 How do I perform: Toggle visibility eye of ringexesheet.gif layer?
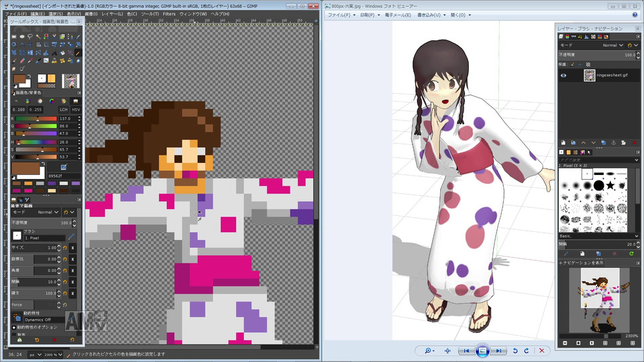[x=563, y=75]
